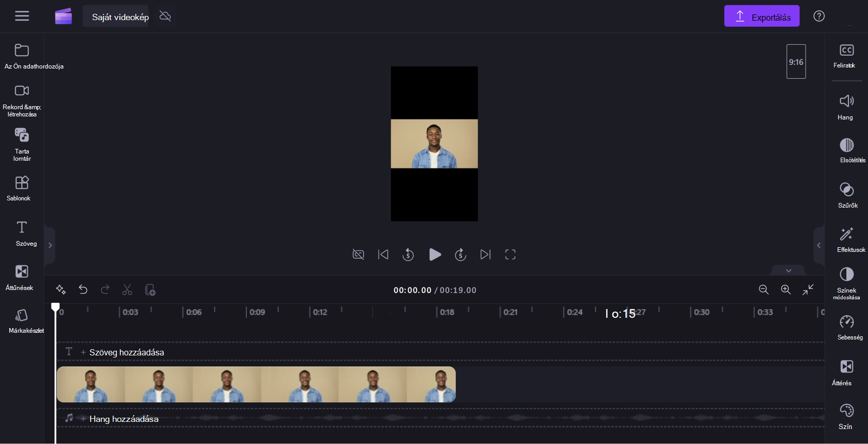Click Hang hozzáadása to add audio
Viewport: 868px width, 444px height.
click(x=123, y=419)
